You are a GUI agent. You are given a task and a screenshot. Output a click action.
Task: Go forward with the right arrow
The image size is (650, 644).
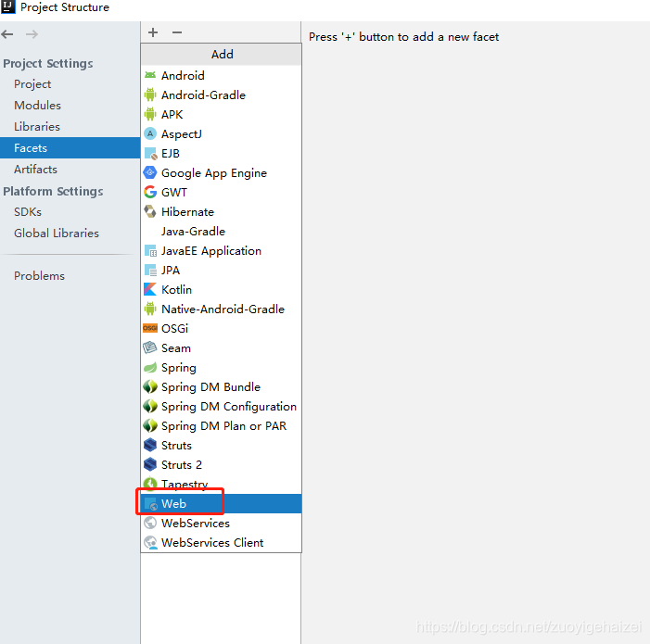pyautogui.click(x=32, y=34)
